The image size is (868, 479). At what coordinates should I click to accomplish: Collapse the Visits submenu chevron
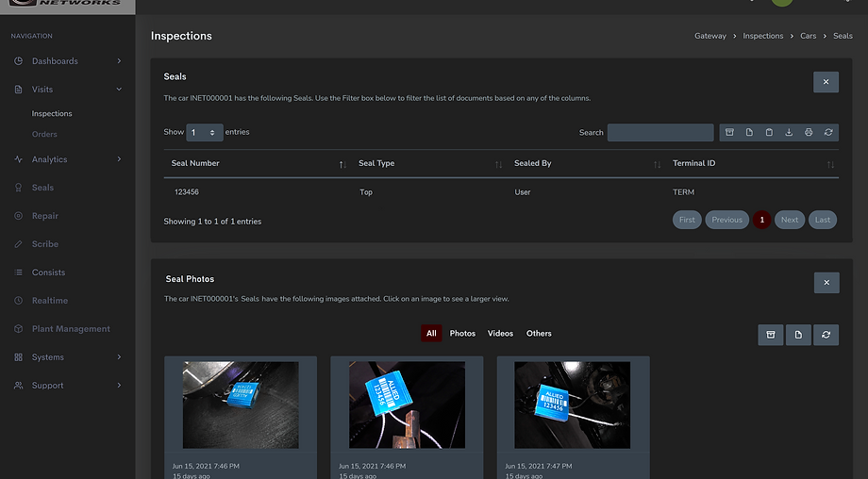[x=119, y=89]
